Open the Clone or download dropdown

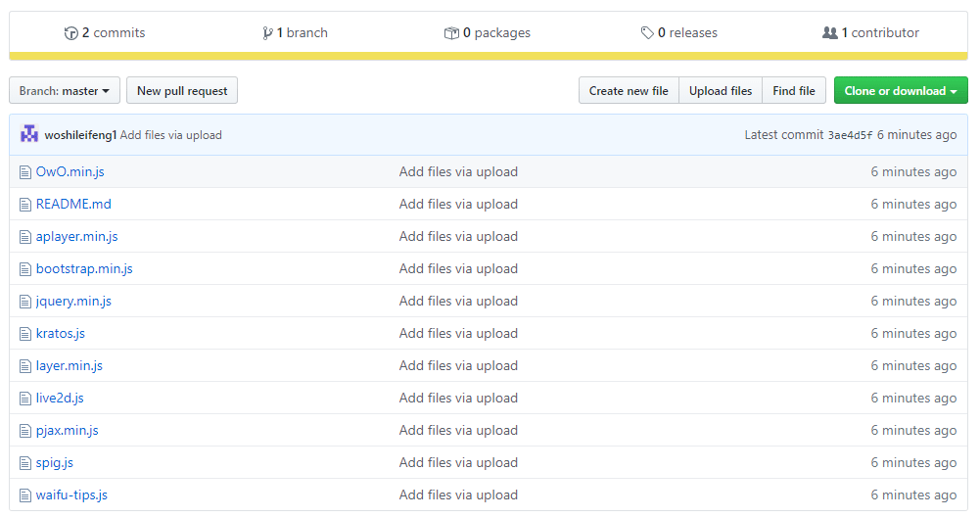click(900, 91)
